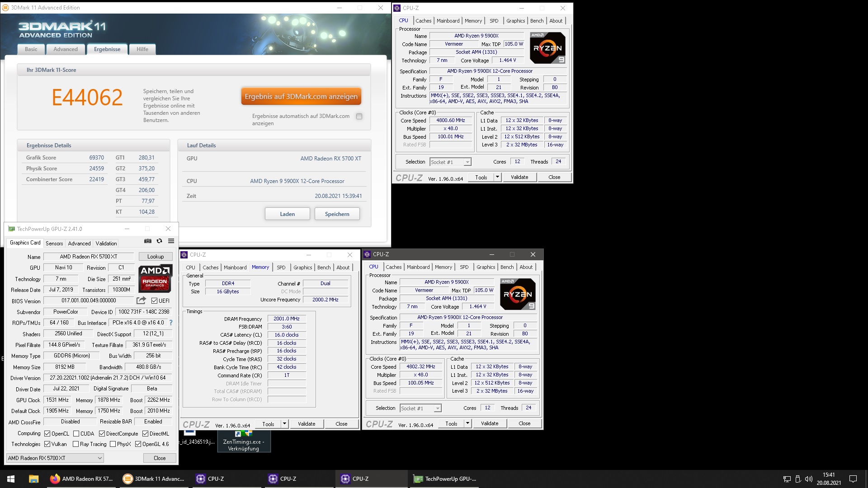Click the BIOS version share/export icon
Screen dimensions: 868x488
pos(142,300)
